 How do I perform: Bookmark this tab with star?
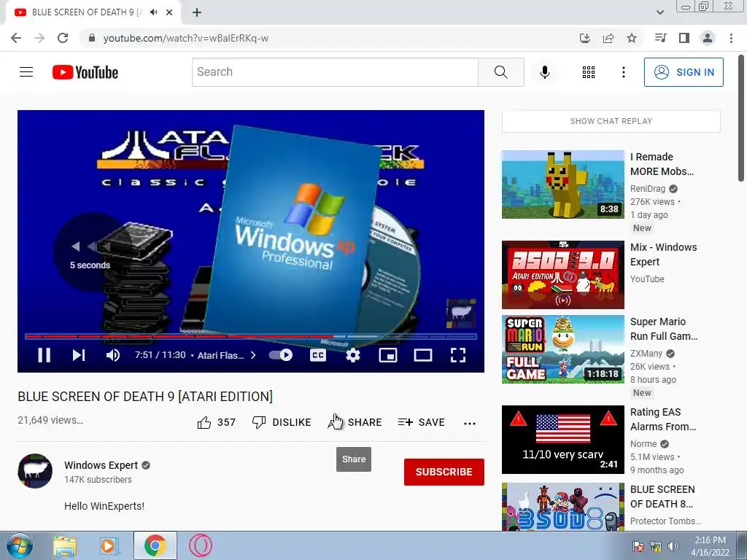click(632, 38)
